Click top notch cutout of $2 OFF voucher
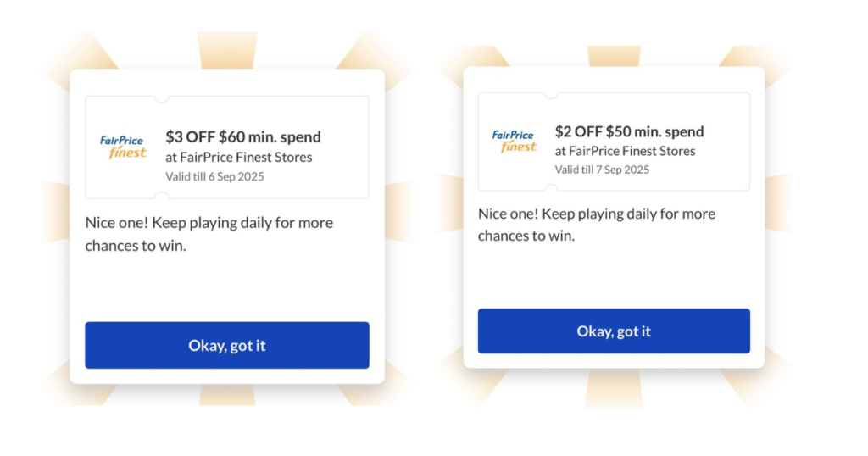This screenshot has width=868, height=456. (x=550, y=95)
